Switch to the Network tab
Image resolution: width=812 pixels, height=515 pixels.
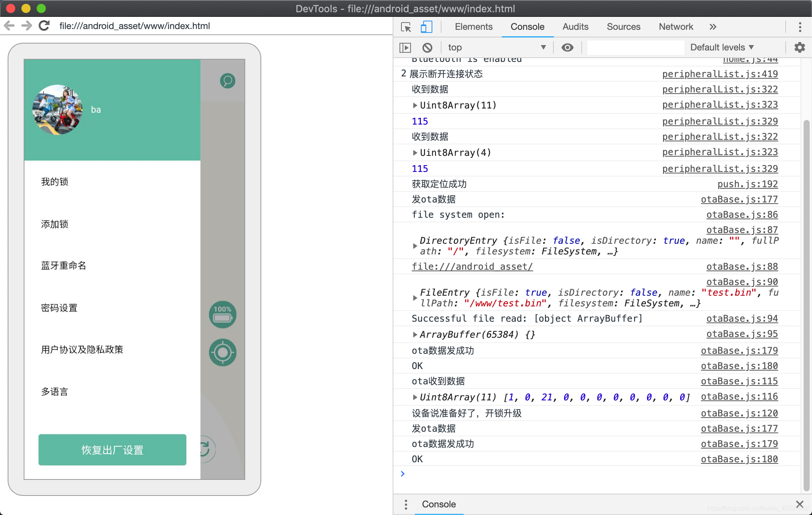676,27
